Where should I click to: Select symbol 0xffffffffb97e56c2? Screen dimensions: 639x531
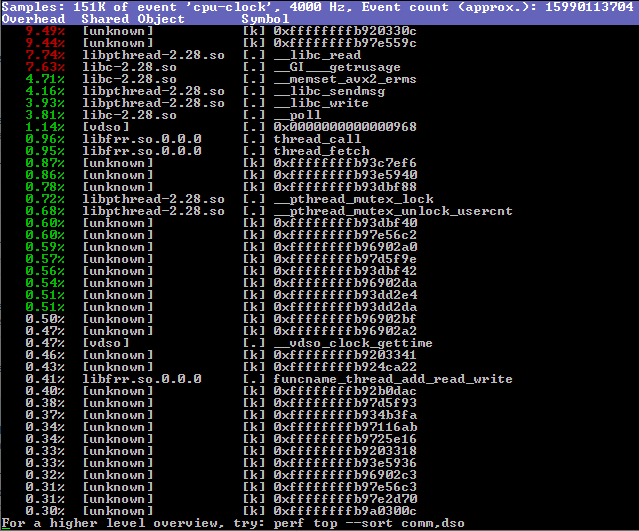(x=345, y=235)
